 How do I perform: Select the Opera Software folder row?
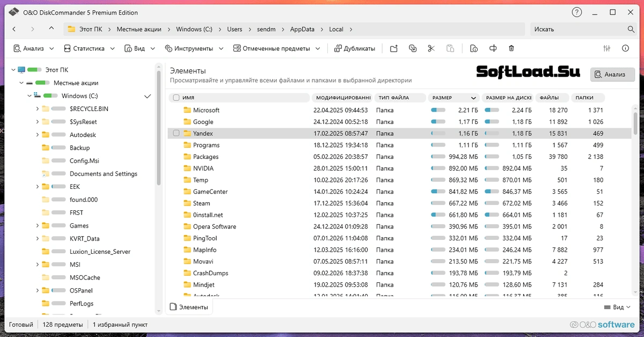coord(399,226)
